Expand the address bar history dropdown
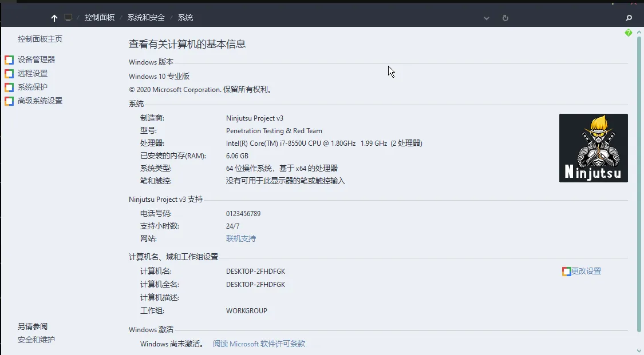644x355 pixels. pos(486,18)
